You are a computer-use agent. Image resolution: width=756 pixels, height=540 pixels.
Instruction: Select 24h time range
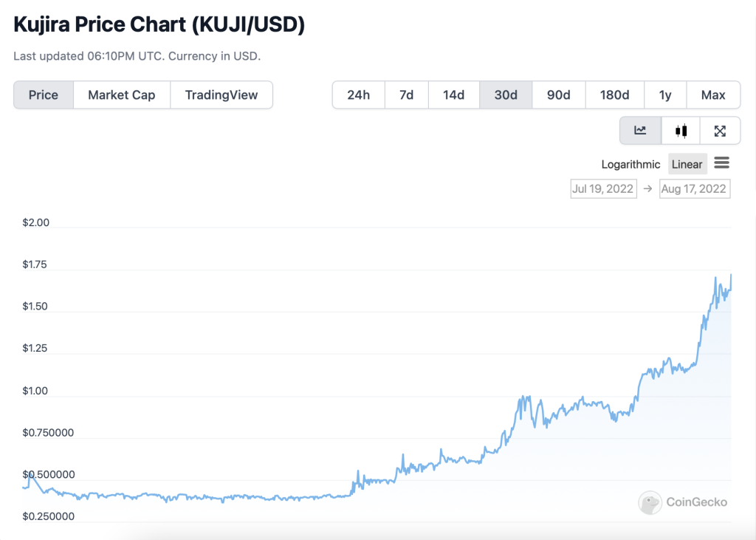[359, 95]
